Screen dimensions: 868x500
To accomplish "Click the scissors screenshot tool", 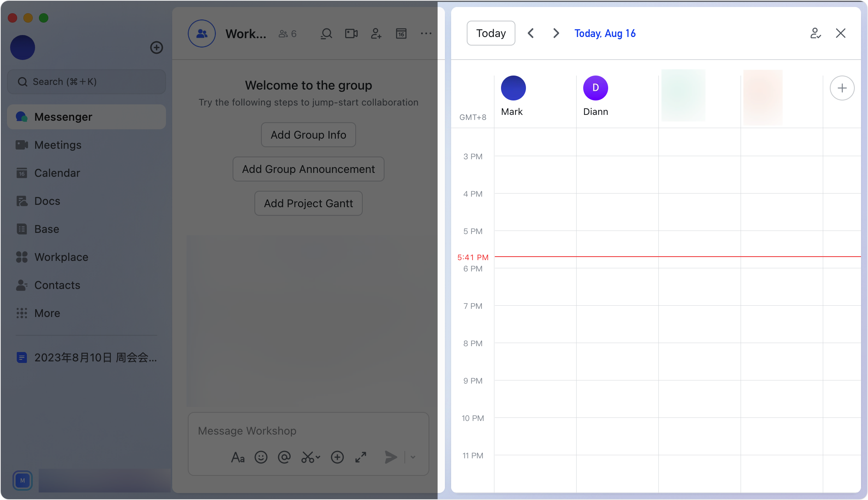I will tap(308, 457).
